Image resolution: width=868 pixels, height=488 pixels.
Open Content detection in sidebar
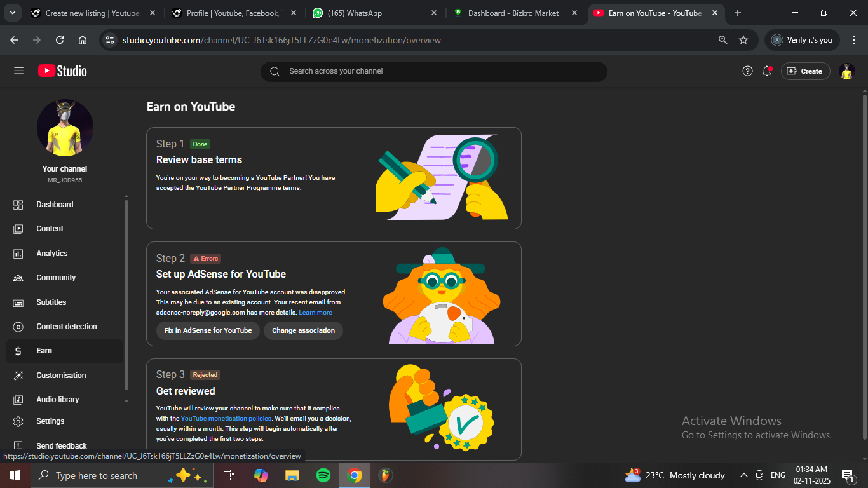pos(66,327)
